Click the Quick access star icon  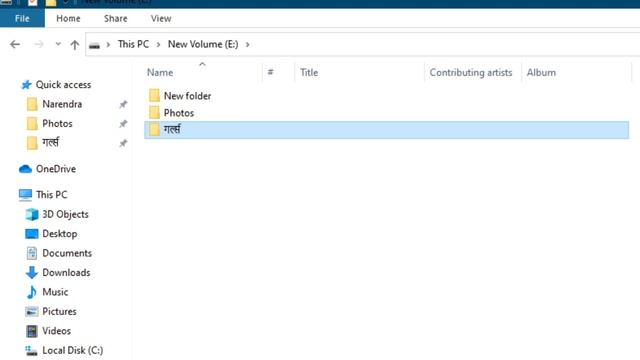click(26, 84)
